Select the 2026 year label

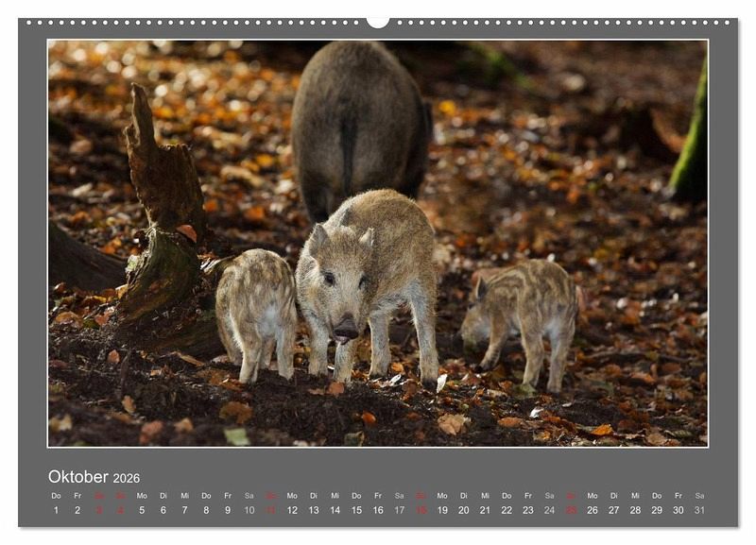(127, 478)
